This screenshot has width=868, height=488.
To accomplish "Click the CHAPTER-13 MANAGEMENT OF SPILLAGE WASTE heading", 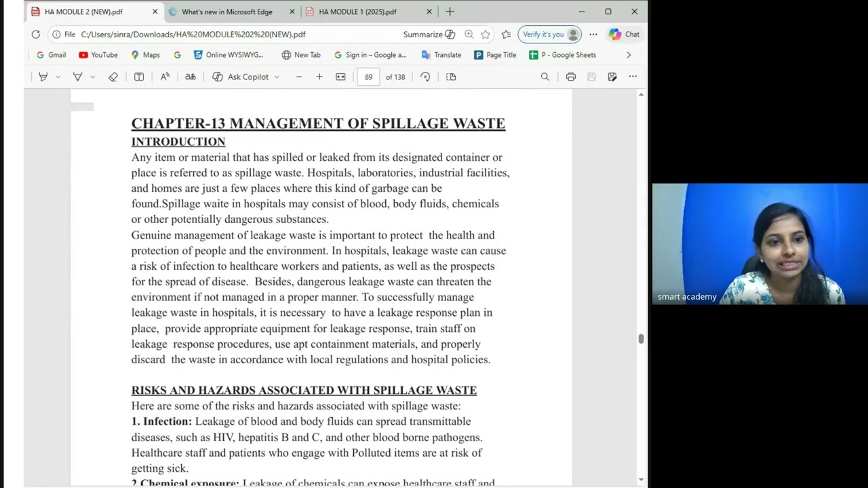I will pos(318,123).
